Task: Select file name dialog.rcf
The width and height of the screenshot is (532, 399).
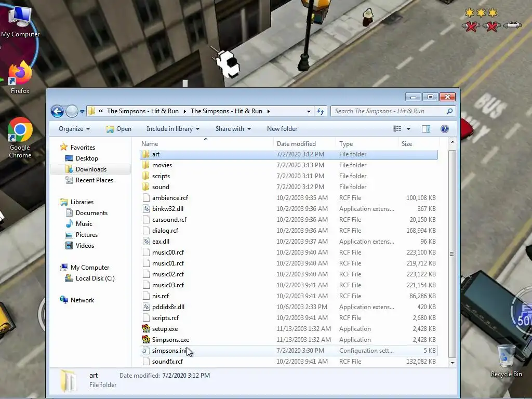Action: 165,231
